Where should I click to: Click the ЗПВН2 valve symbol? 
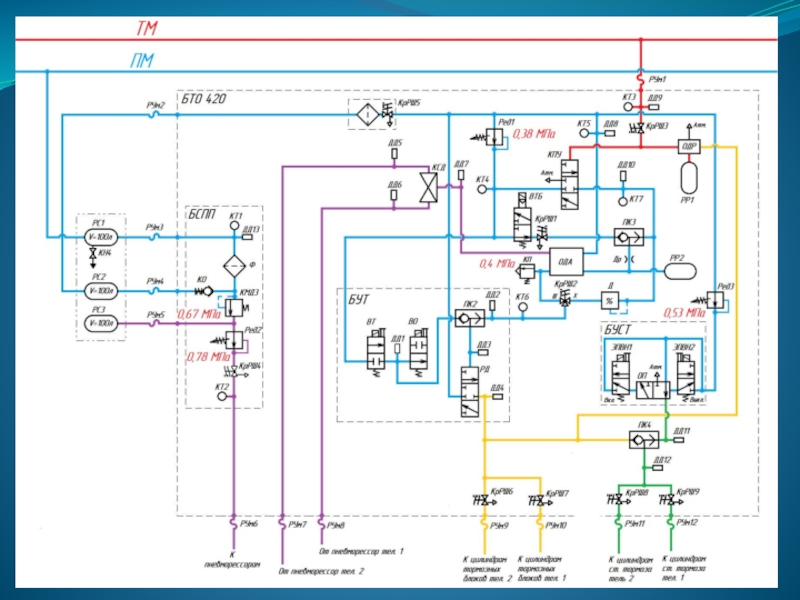point(686,376)
